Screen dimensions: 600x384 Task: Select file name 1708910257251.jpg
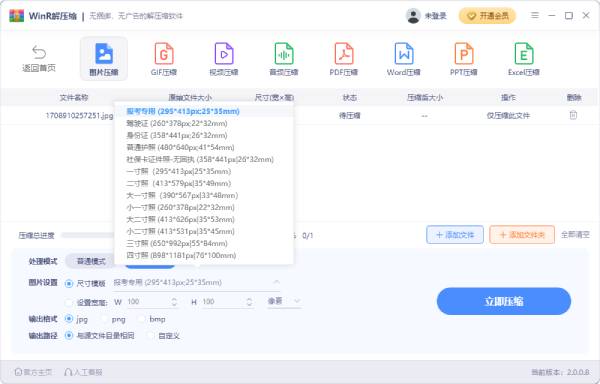[x=80, y=115]
